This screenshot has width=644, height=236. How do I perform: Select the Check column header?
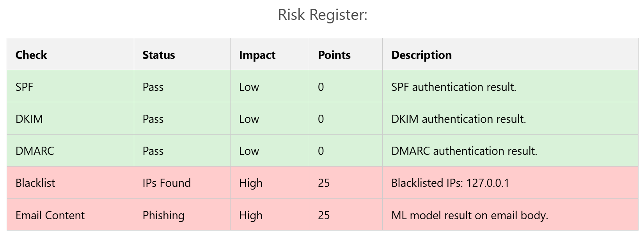pos(31,55)
